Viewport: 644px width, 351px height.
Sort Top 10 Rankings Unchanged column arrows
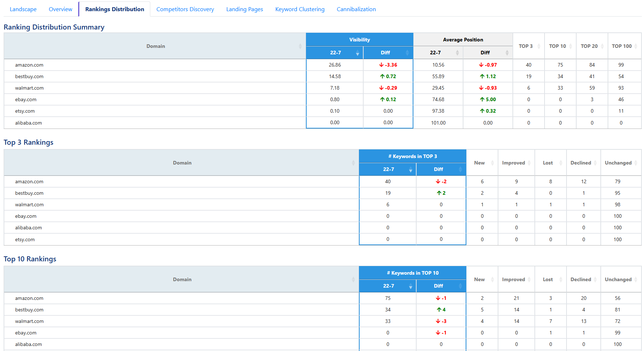(636, 279)
